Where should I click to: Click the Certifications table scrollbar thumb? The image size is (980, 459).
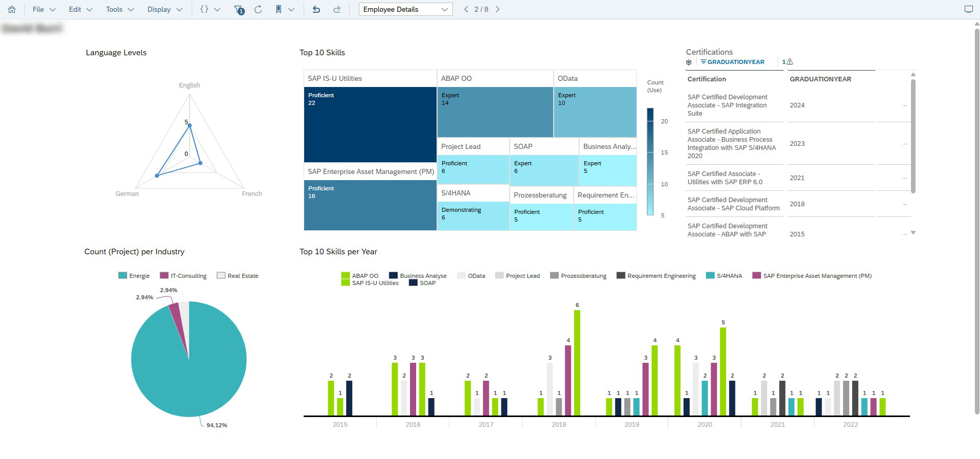(913, 136)
